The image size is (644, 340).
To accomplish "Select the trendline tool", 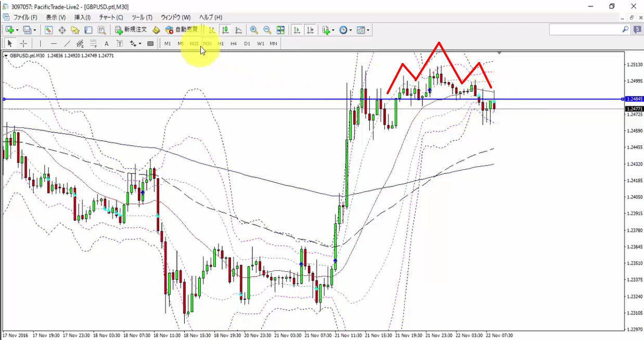I will (x=67, y=44).
